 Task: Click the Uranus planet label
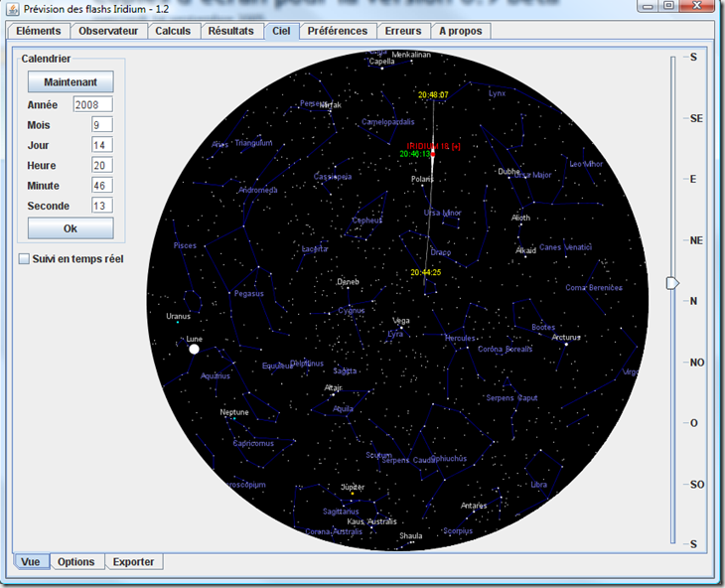178,316
